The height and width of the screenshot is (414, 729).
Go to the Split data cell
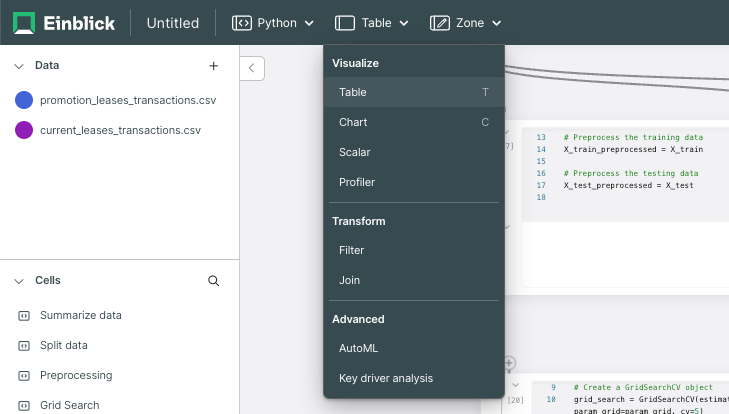64,345
